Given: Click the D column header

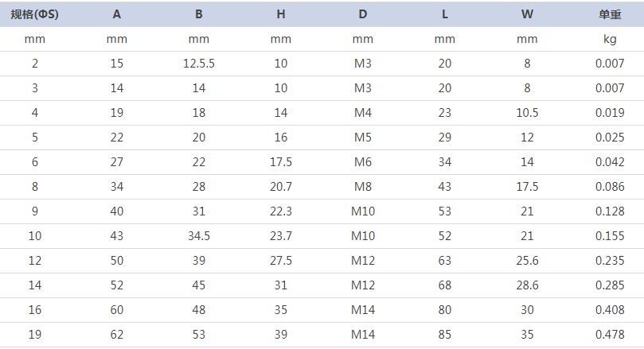Looking at the screenshot, I should [363, 14].
